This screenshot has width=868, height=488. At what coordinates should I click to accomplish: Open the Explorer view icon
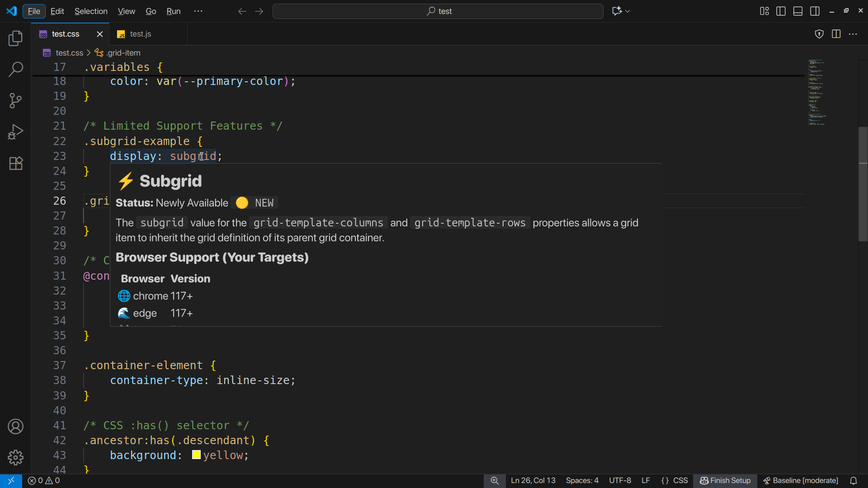(x=15, y=38)
